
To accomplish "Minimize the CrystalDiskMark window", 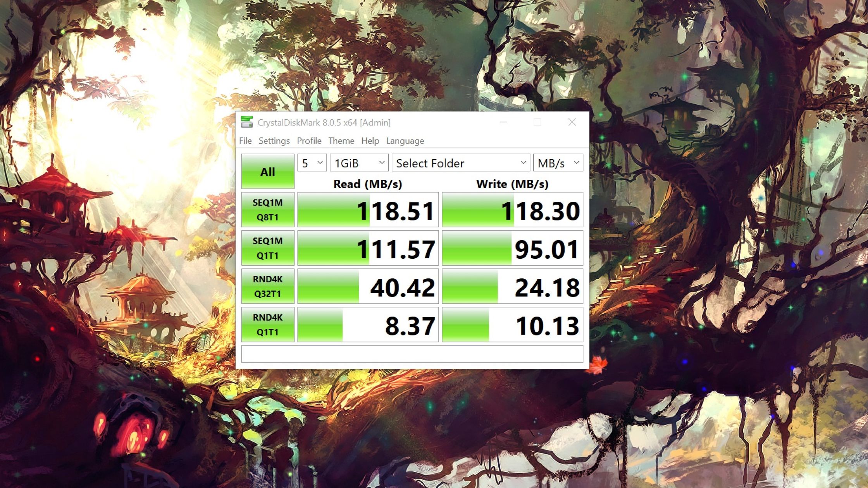I will pos(503,122).
